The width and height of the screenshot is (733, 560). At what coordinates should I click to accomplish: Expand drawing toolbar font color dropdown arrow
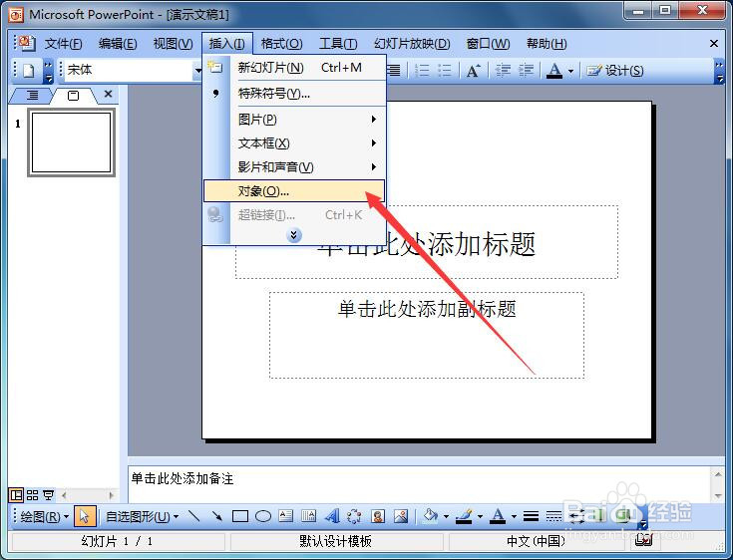point(514,516)
